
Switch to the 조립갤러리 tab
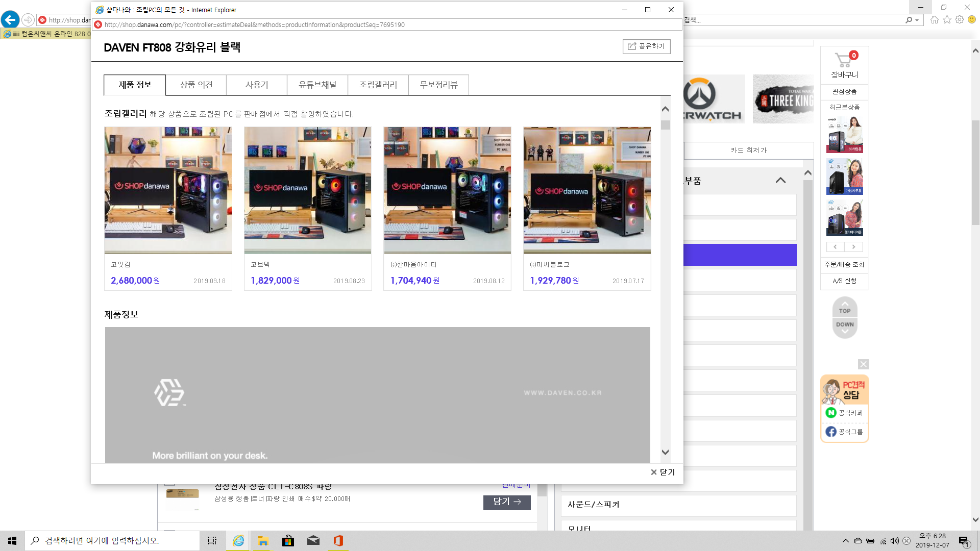378,85
